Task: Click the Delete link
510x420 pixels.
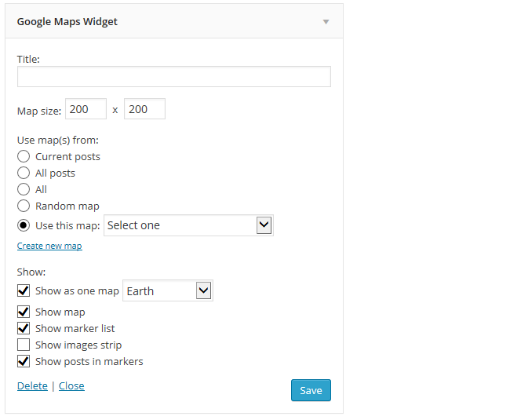Action: pos(32,385)
